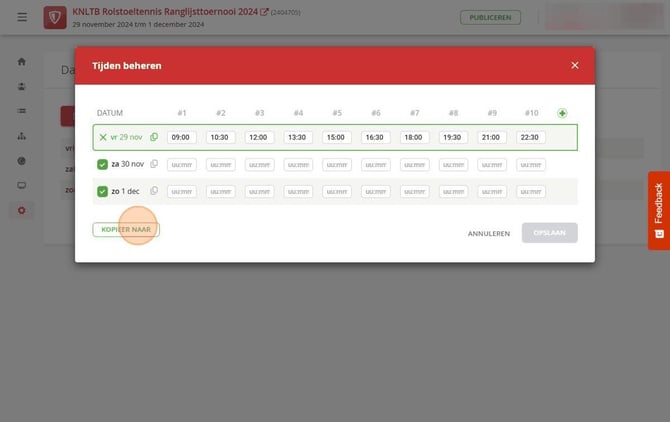The height and width of the screenshot is (422, 670).
Task: Click the copy icon next to zo 1 dec
Action: point(154,191)
